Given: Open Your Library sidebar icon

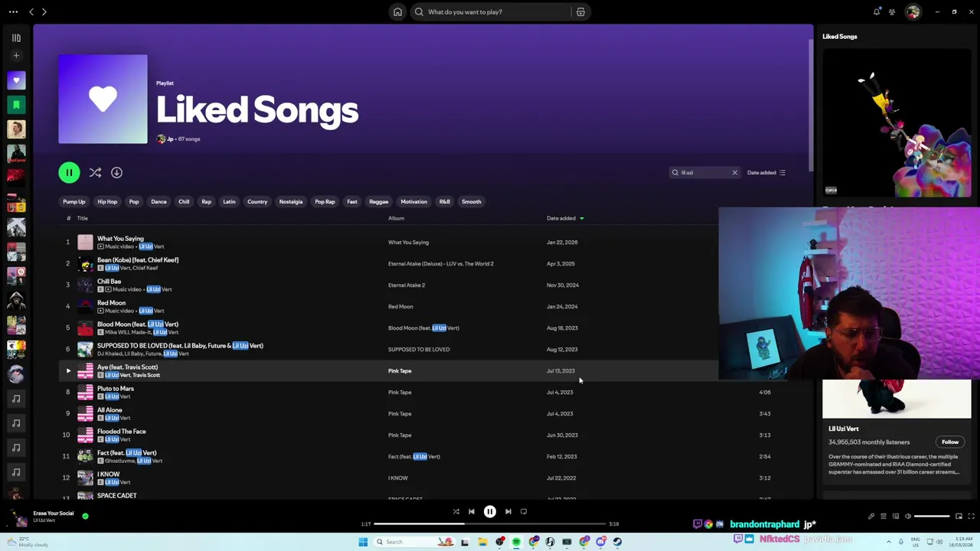Looking at the screenshot, I should (x=16, y=37).
